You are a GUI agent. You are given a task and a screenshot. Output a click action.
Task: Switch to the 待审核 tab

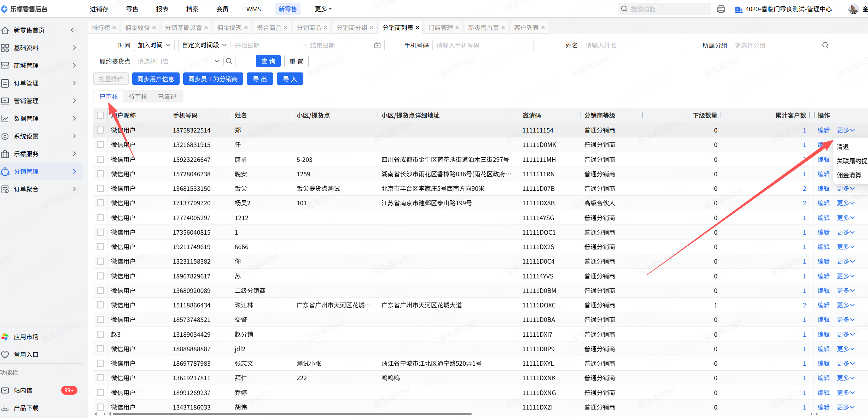[138, 96]
